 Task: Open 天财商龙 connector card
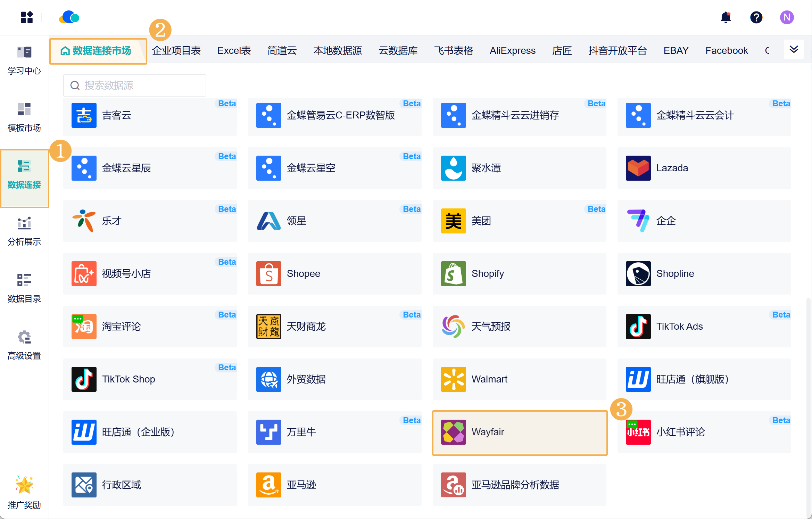(335, 327)
